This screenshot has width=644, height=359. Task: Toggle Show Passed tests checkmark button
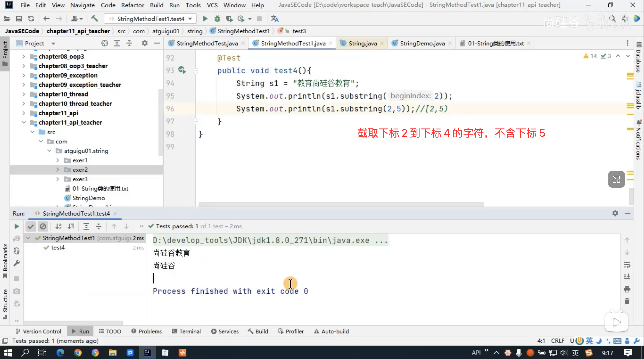pos(31,226)
